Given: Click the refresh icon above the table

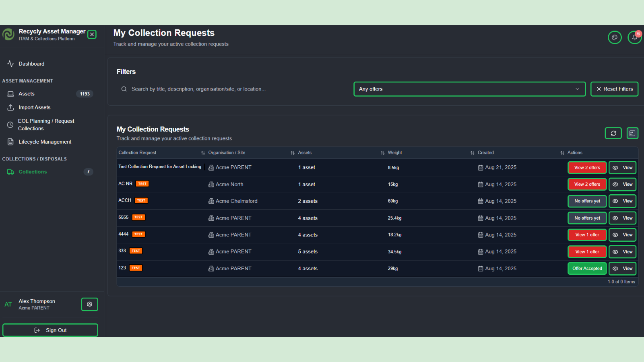Looking at the screenshot, I should coord(613,133).
